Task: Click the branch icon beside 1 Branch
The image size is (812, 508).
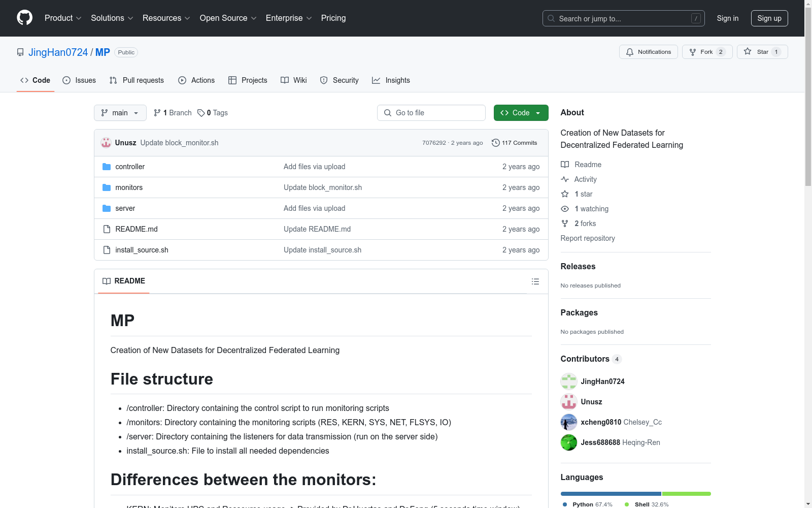Action: click(x=157, y=113)
